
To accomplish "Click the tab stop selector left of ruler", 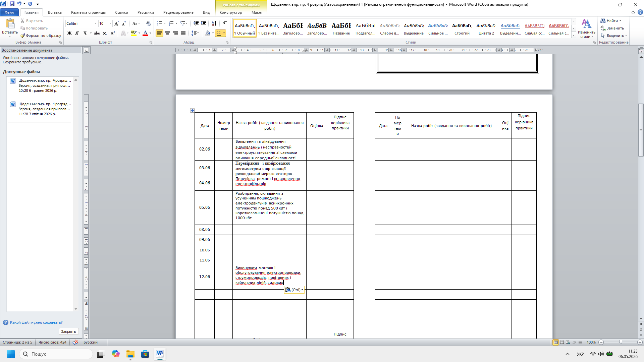I will pyautogui.click(x=87, y=50).
